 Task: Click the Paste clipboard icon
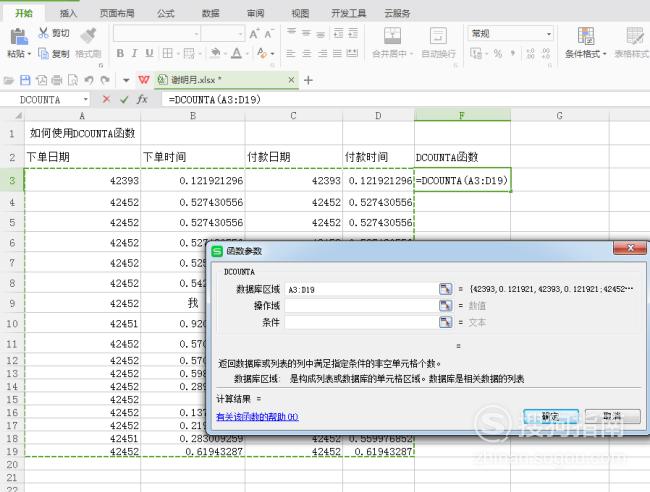tap(19, 36)
